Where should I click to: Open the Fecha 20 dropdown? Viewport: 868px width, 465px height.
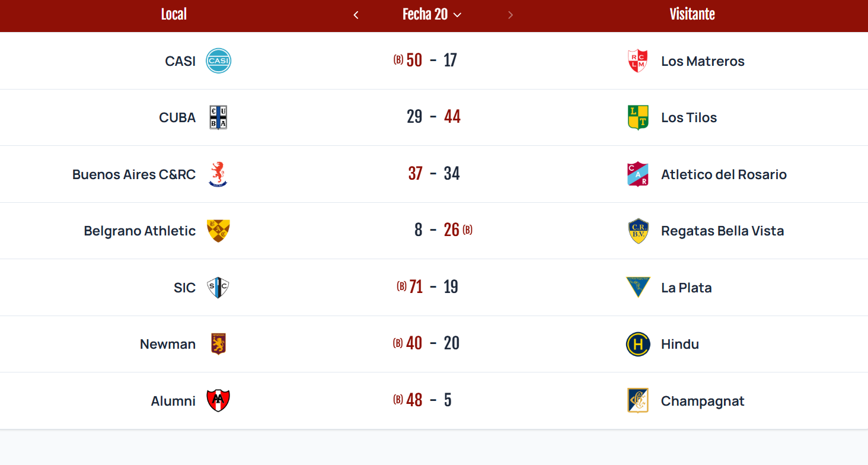[x=432, y=15]
